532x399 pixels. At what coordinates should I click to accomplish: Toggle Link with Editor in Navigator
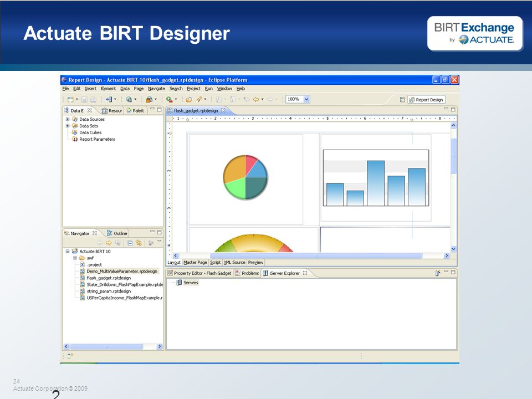click(139, 243)
